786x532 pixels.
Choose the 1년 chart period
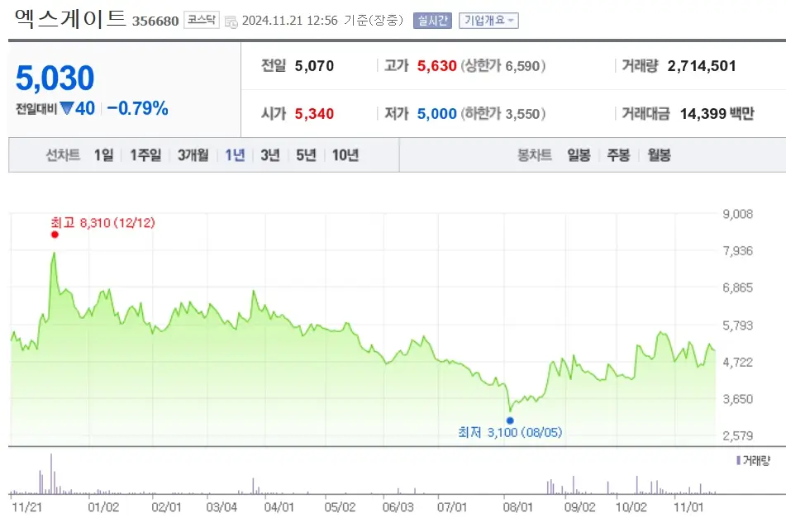pos(235,155)
